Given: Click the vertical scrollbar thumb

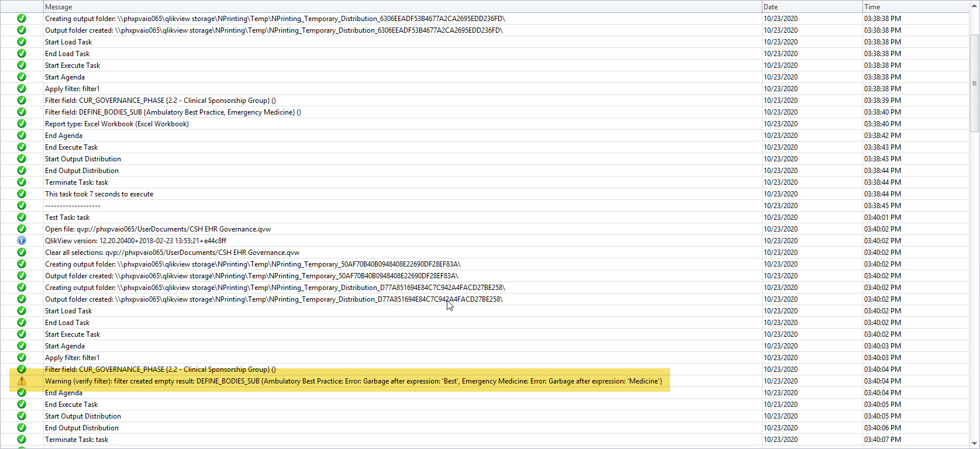Looking at the screenshot, I should pyautogui.click(x=974, y=83).
